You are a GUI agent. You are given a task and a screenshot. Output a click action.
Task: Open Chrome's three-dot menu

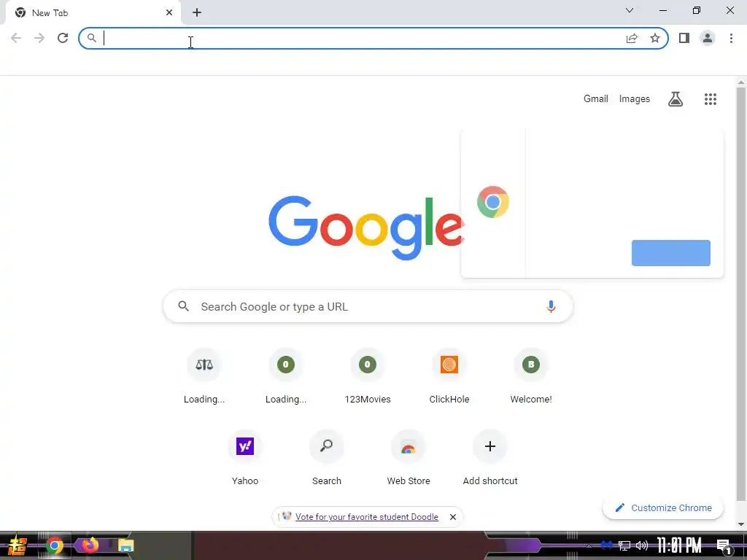tap(731, 38)
